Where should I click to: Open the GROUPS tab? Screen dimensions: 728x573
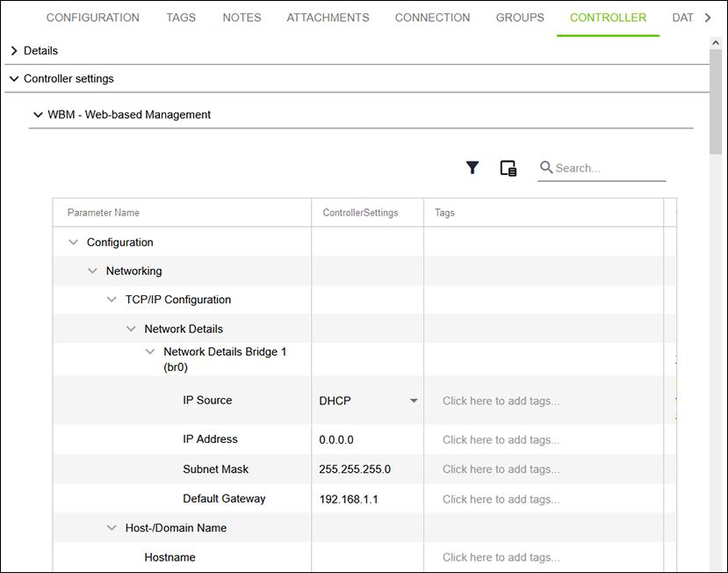pyautogui.click(x=520, y=18)
